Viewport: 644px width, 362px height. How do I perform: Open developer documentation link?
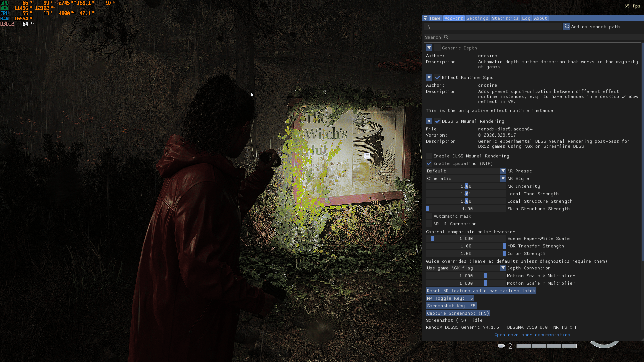[x=532, y=335]
